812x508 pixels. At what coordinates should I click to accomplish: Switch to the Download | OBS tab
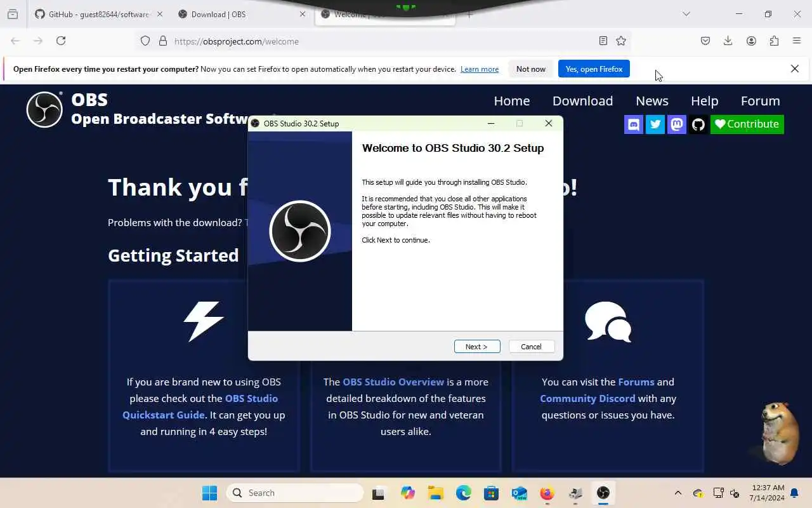240,14
